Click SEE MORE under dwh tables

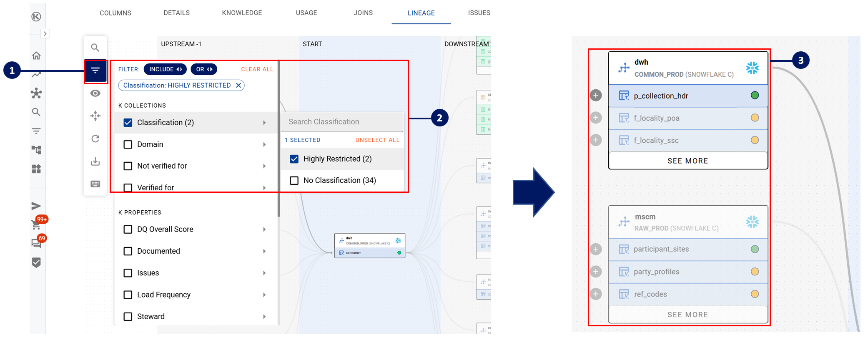point(687,161)
